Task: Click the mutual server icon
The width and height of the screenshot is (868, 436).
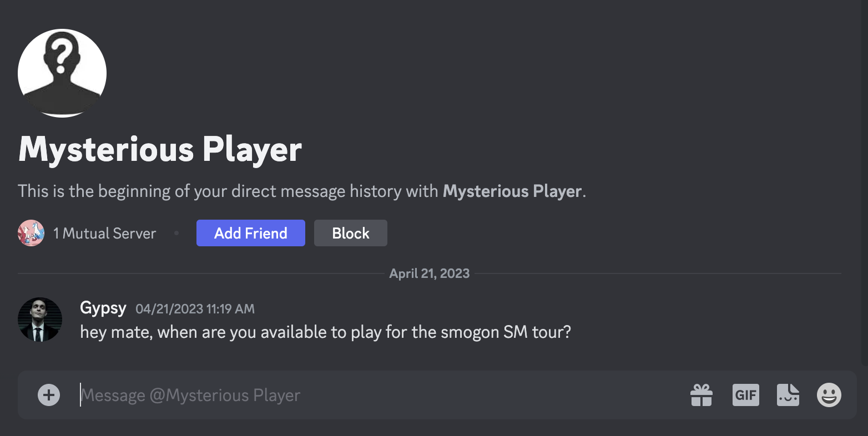Action: point(31,233)
